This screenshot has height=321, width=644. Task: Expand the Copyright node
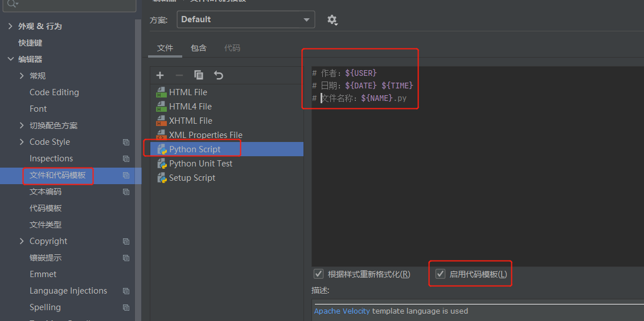[22, 241]
